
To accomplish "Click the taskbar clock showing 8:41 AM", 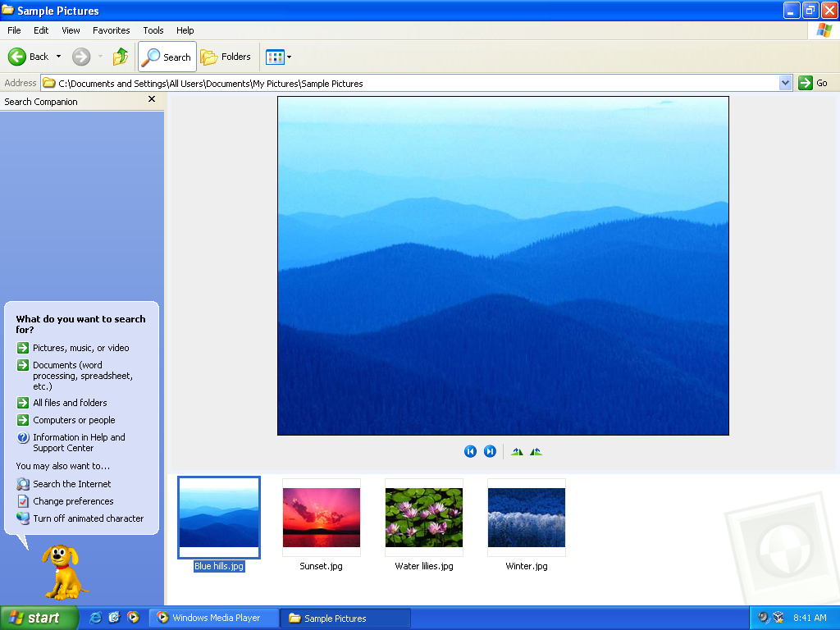I will click(810, 618).
